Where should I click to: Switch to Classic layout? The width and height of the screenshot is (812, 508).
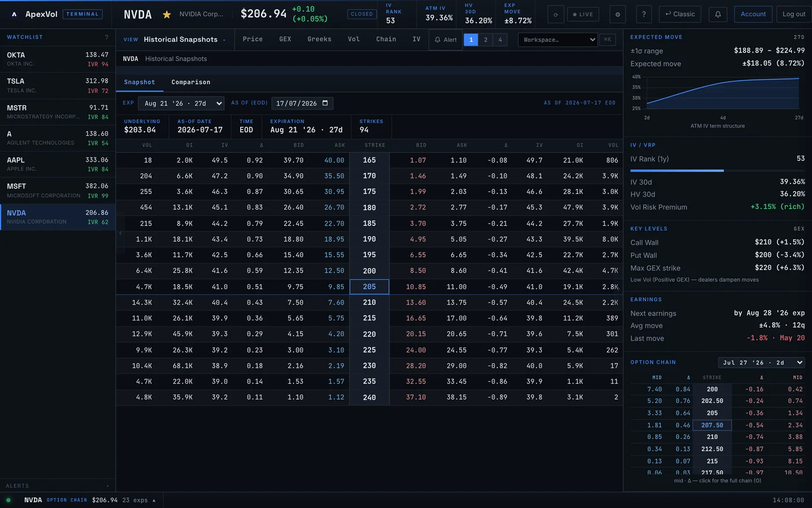[x=680, y=15]
